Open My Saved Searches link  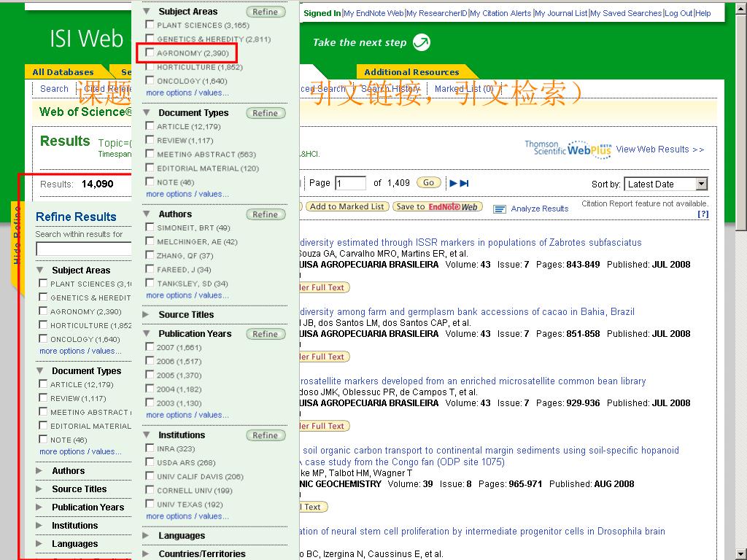coord(626,13)
